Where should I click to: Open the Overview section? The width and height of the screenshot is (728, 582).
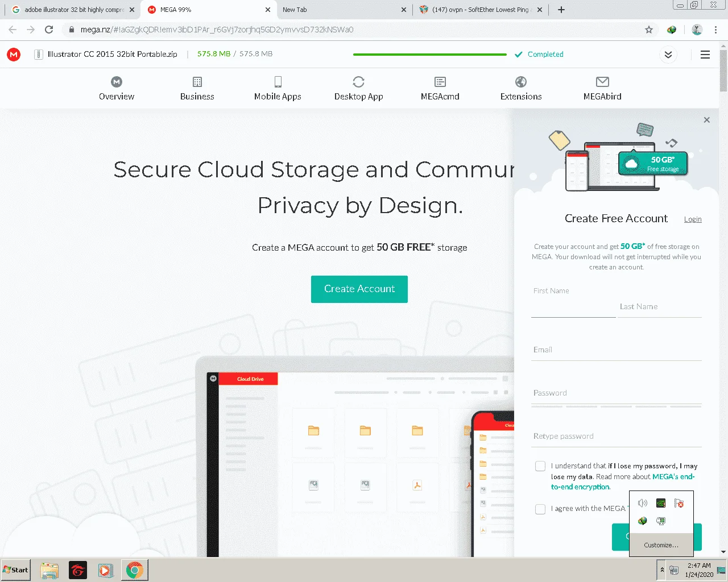tap(117, 89)
